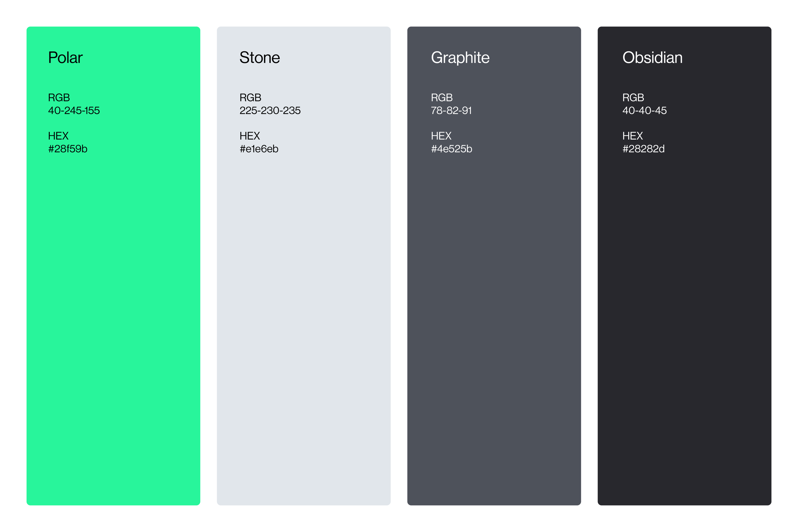Click the Polar title text
This screenshot has height=532, width=798.
pyautogui.click(x=65, y=58)
